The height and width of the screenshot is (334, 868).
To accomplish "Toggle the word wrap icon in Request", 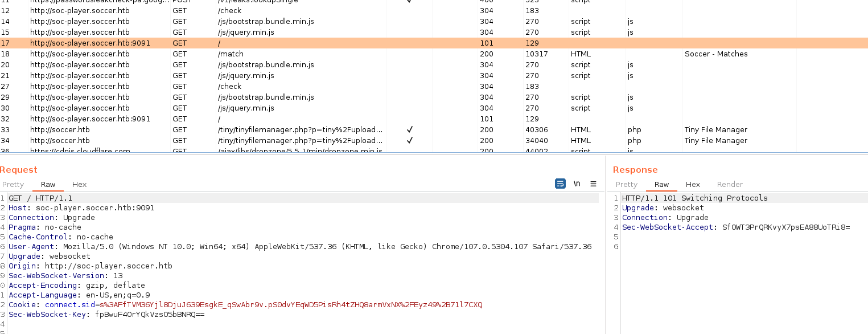I will tap(560, 184).
